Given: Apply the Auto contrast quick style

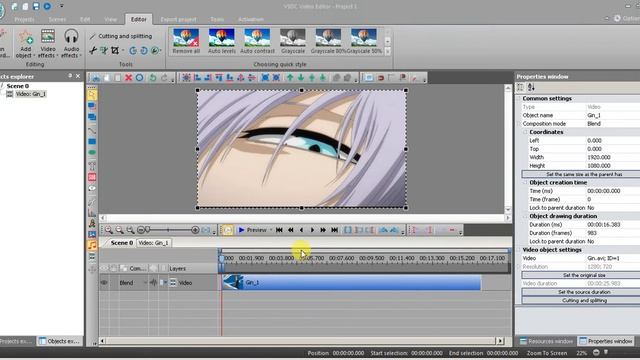Looking at the screenshot, I should click(x=257, y=41).
